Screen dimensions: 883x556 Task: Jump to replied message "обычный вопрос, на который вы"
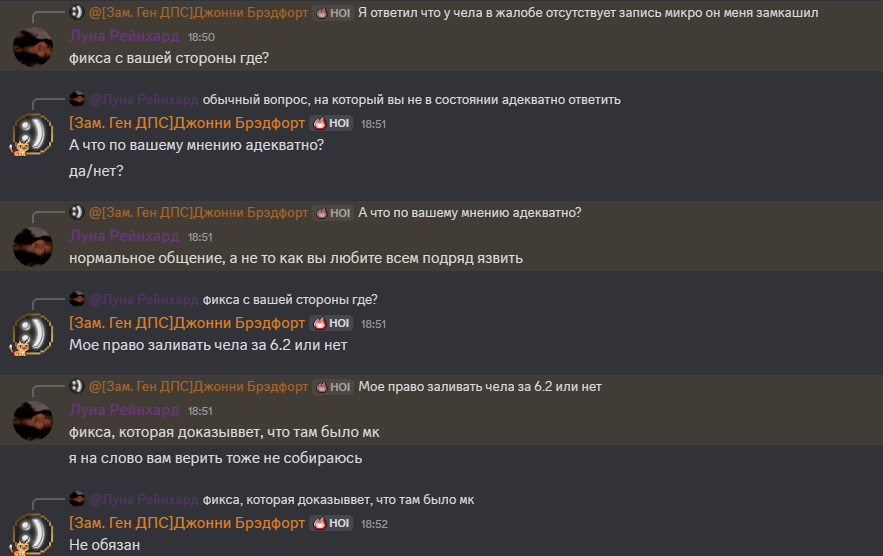411,99
